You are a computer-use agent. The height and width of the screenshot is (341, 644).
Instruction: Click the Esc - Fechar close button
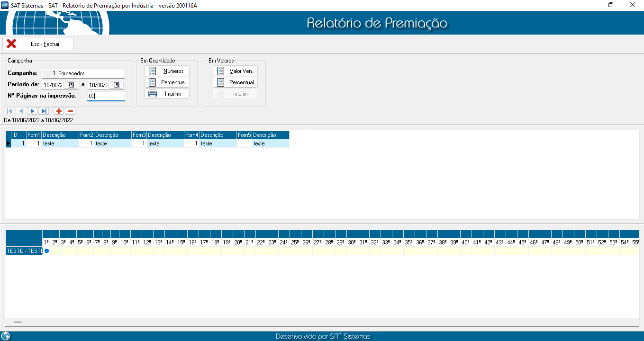38,44
